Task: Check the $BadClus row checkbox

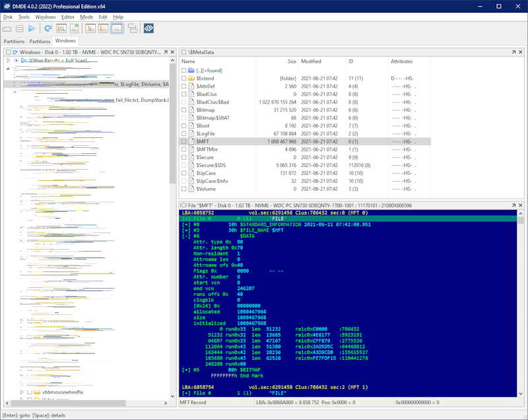Action: [x=183, y=94]
